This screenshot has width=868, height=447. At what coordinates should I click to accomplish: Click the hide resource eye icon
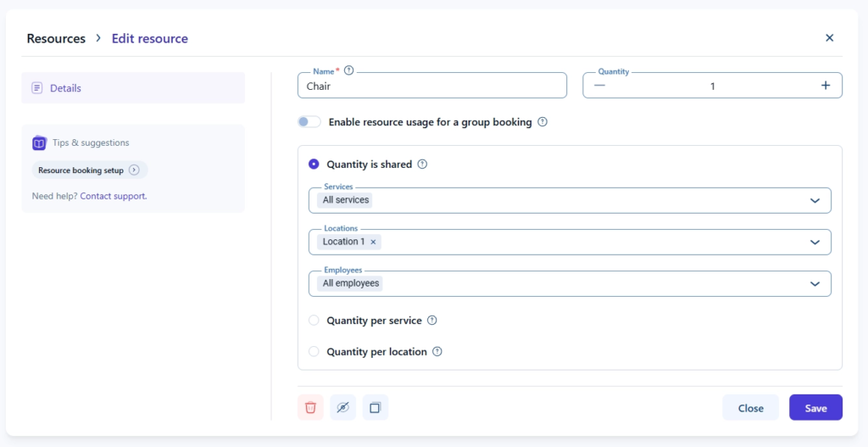pyautogui.click(x=342, y=408)
